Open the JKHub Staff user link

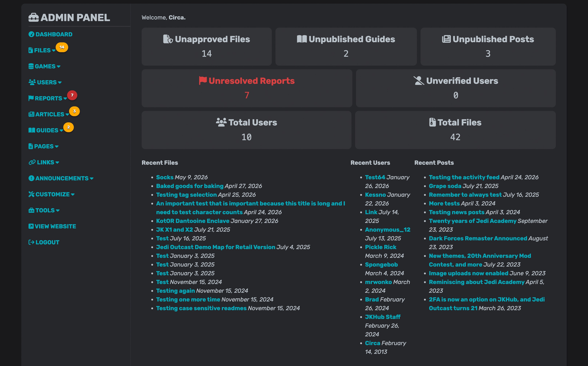point(383,317)
